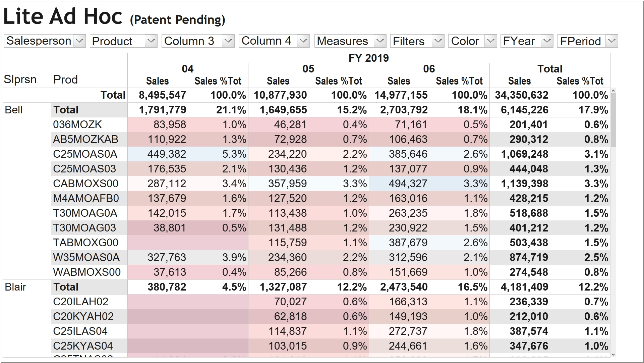
Task: Open the FYear dropdown
Action: [x=547, y=41]
